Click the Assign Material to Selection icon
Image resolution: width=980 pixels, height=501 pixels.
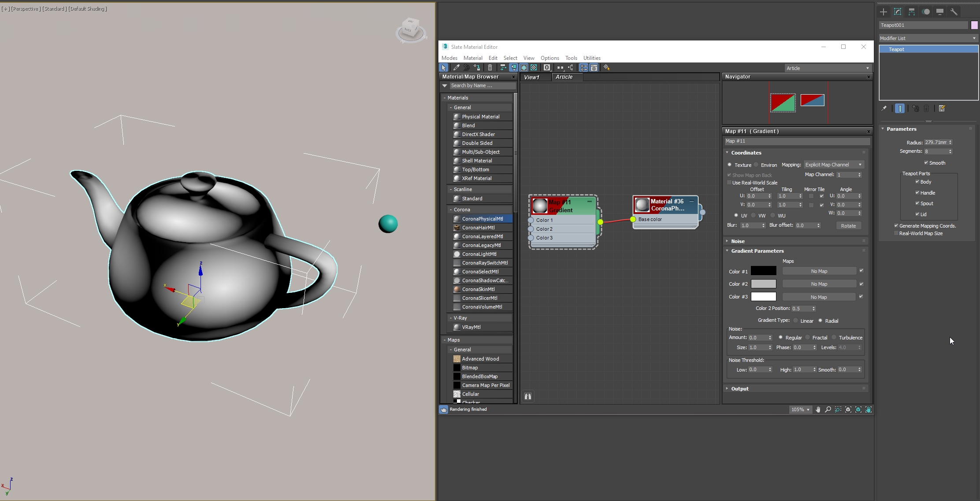coord(476,67)
